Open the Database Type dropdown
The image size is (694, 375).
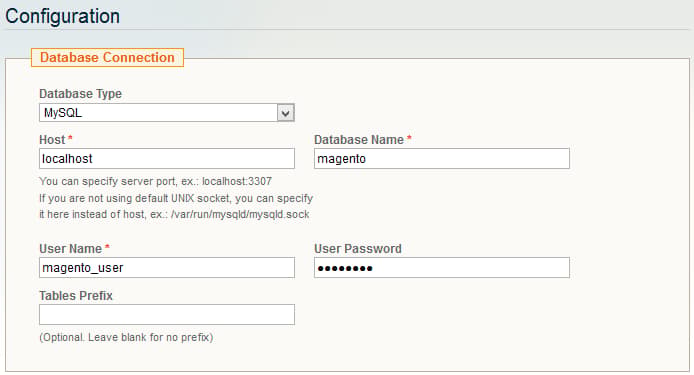click(166, 113)
